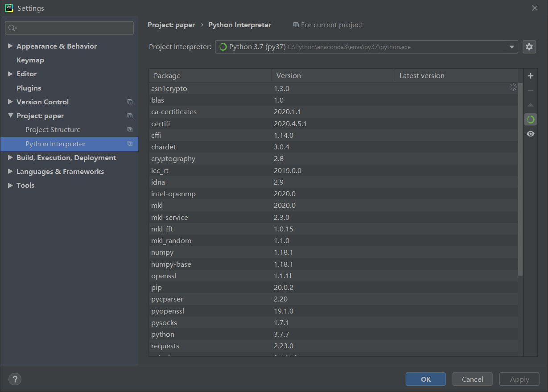Select the pycparser package row
The image size is (548, 392).
[334, 299]
